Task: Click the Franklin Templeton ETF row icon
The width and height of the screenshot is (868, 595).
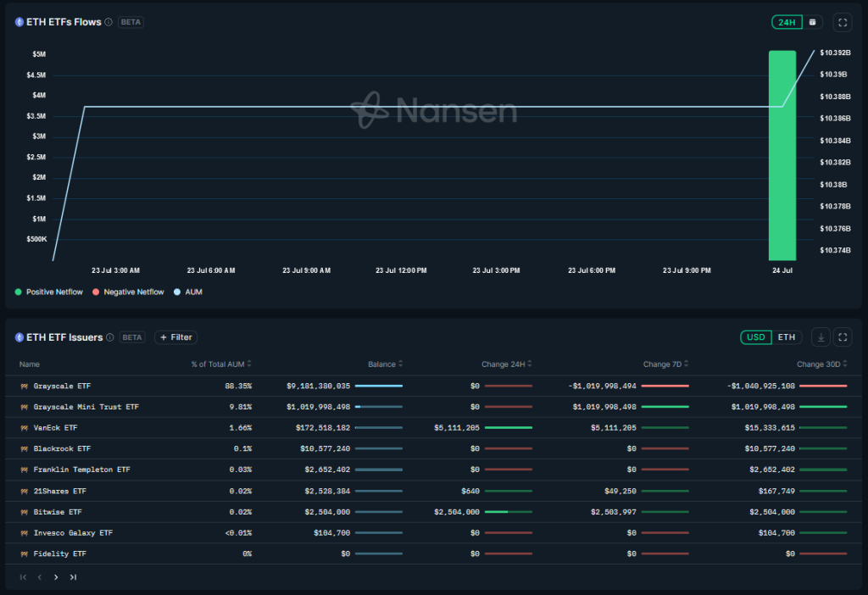Action: click(x=25, y=470)
